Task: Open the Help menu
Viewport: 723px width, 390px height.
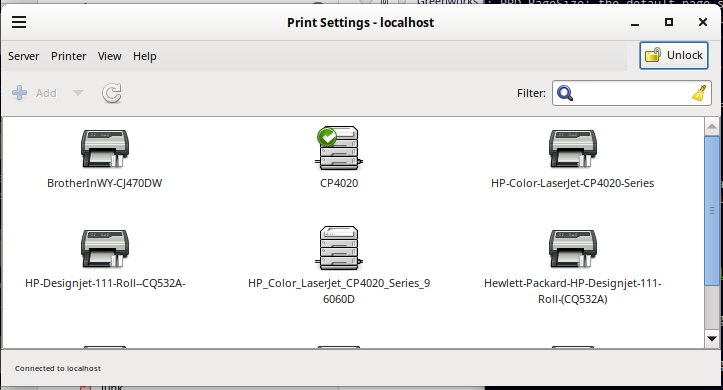Action: 145,56
